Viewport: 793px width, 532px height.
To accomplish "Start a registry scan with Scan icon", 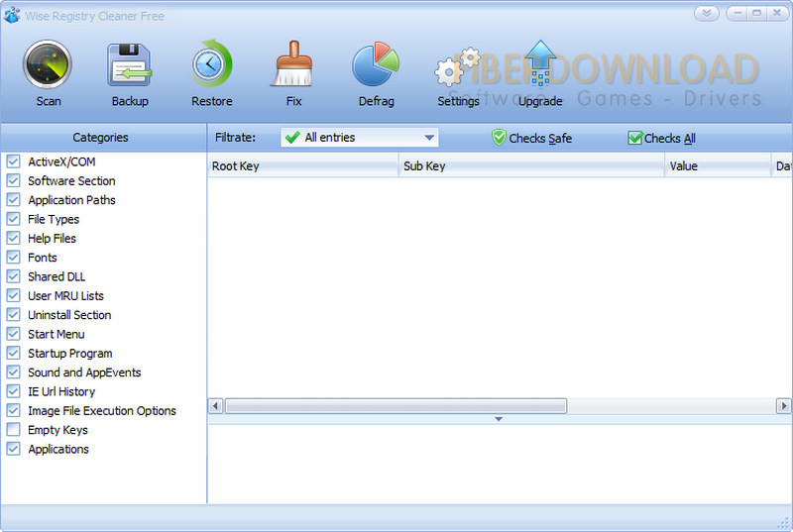I will (x=48, y=64).
